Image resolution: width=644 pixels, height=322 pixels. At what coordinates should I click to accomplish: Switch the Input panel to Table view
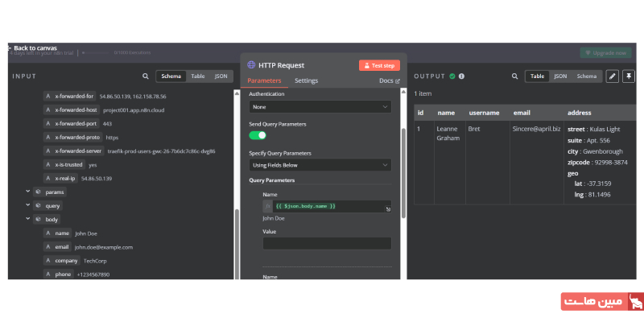pos(197,76)
